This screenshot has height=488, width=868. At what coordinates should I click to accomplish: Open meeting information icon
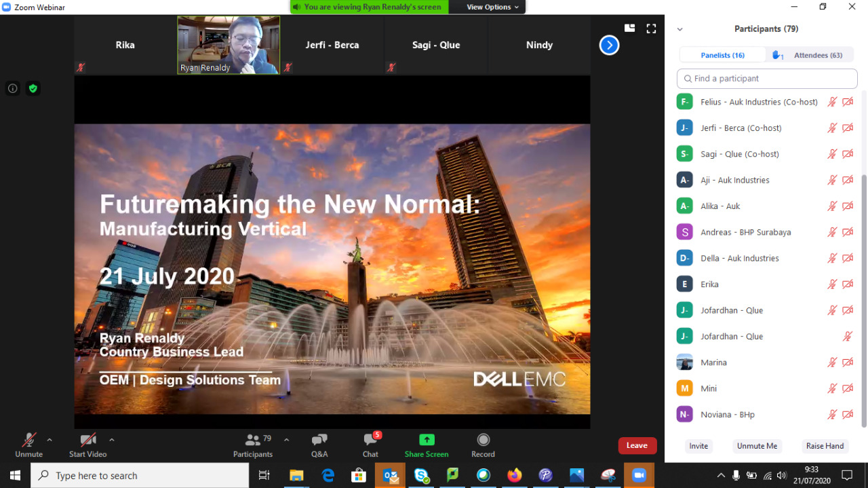(x=12, y=88)
